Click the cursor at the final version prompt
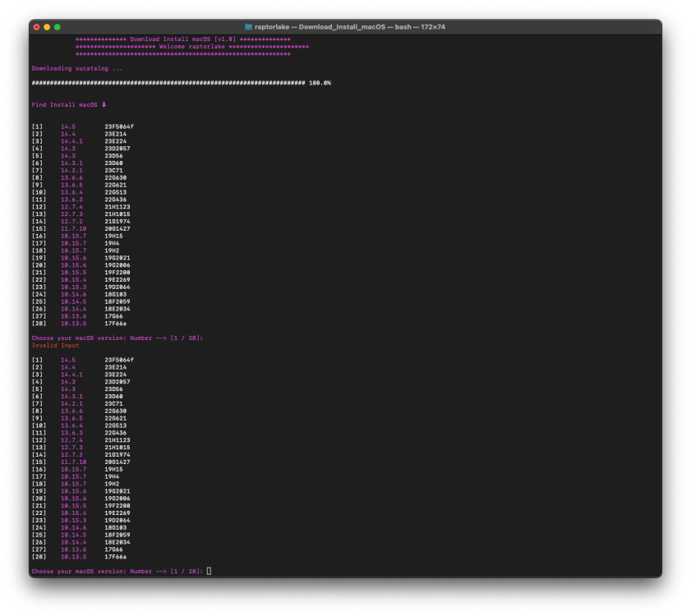Viewport: 691px width, 616px height. coord(209,571)
